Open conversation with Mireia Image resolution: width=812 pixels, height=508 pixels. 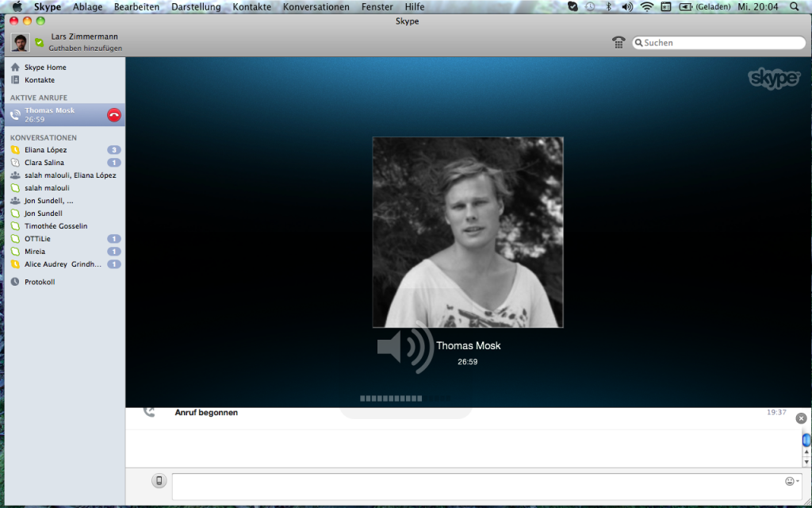(x=65, y=252)
